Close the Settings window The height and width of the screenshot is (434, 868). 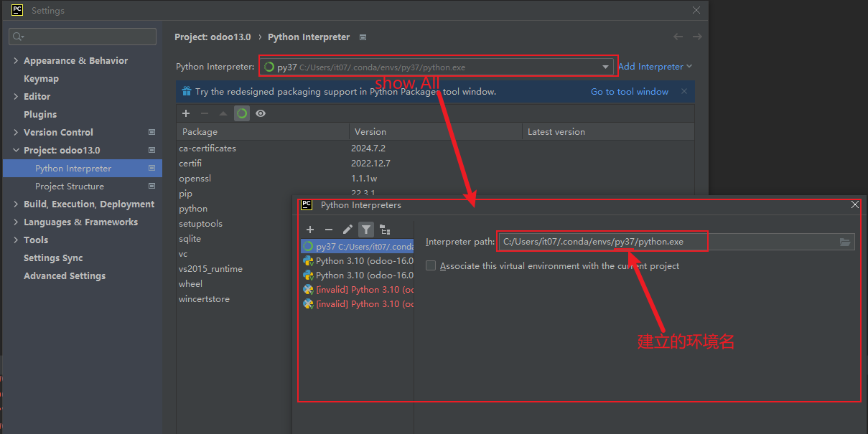pyautogui.click(x=696, y=10)
